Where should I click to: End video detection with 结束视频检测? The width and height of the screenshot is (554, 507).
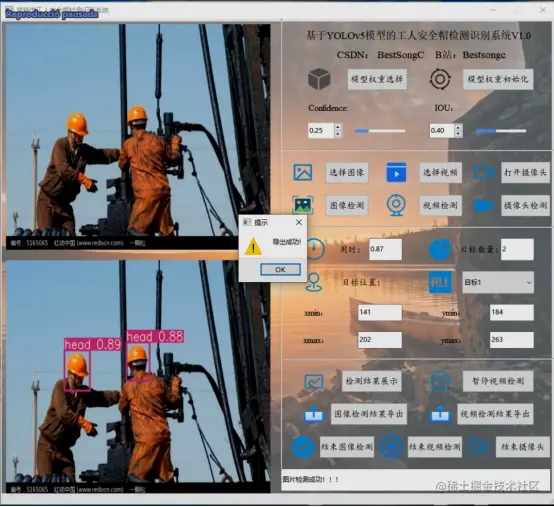435,447
